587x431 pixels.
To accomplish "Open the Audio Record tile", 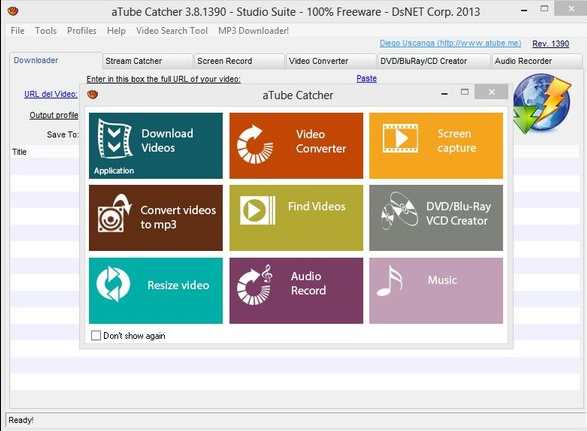I will click(296, 291).
